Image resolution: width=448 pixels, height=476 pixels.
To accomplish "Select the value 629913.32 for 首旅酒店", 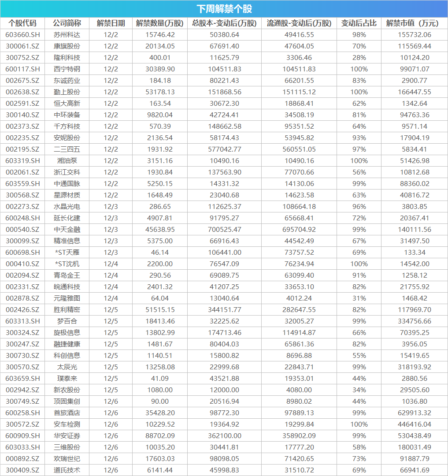I will pos(415,413).
